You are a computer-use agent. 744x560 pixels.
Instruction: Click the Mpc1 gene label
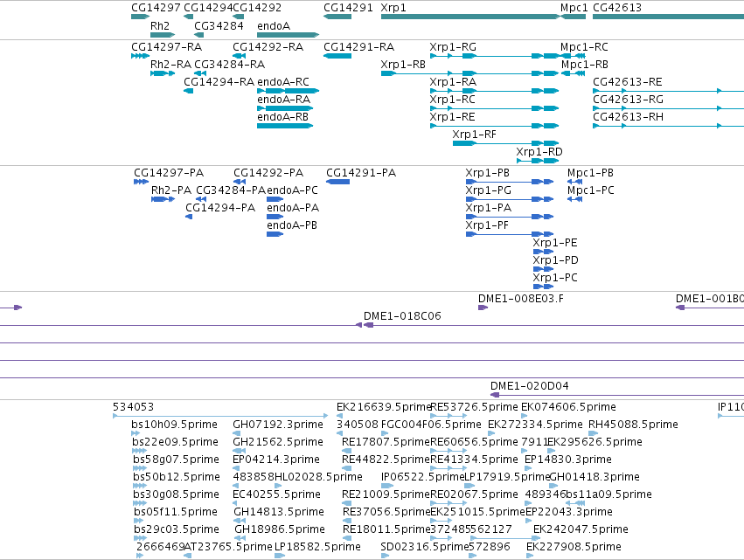tap(574, 8)
